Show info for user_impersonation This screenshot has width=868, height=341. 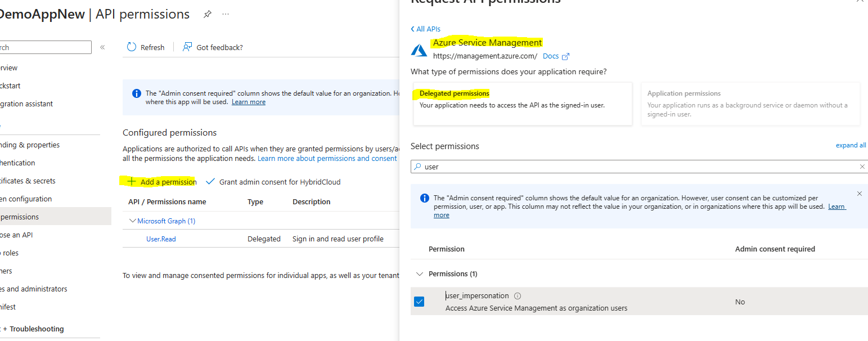point(518,296)
